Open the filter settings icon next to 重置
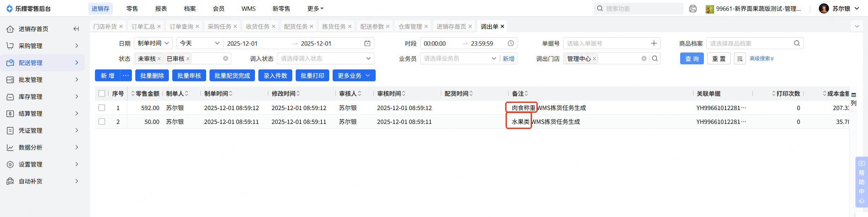This screenshot has height=217, width=868. point(740,59)
